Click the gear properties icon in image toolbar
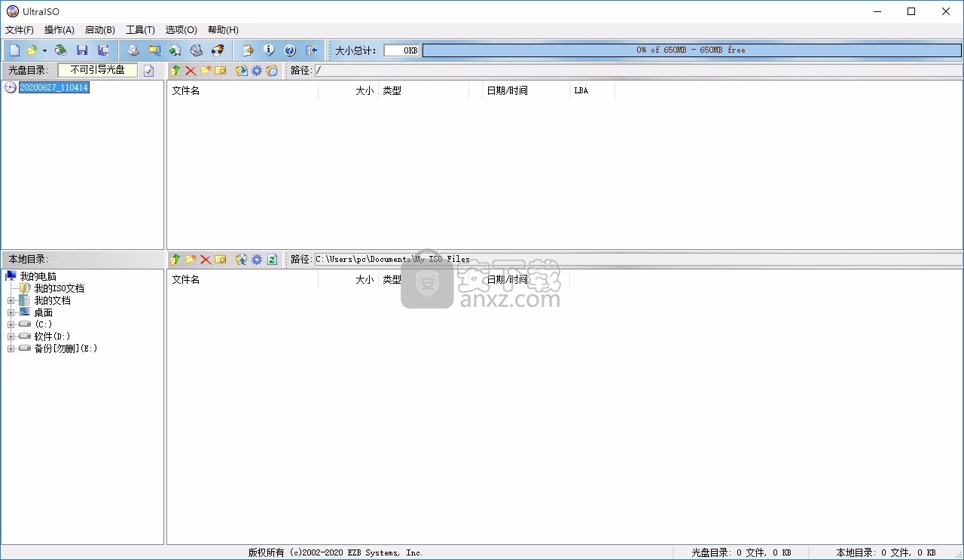Image resolution: width=964 pixels, height=560 pixels. click(x=257, y=70)
